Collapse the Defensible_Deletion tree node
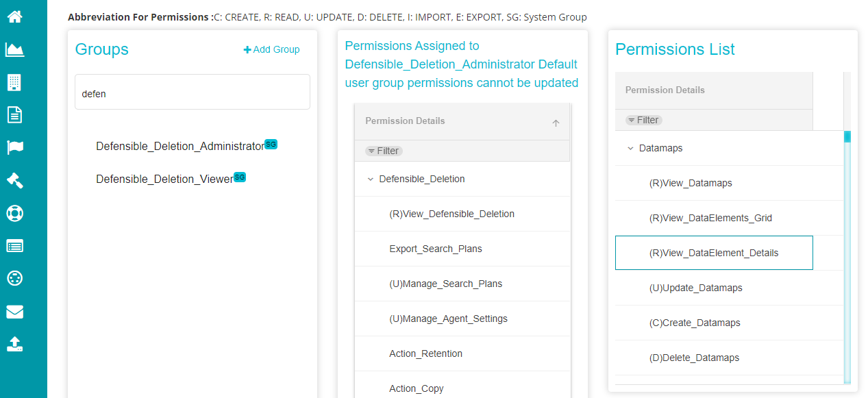 point(371,179)
